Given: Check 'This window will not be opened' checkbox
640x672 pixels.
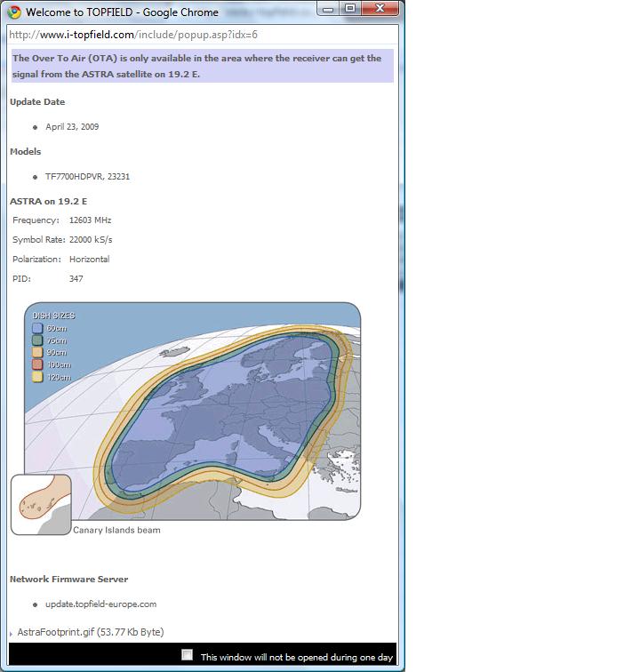Looking at the screenshot, I should 187,654.
